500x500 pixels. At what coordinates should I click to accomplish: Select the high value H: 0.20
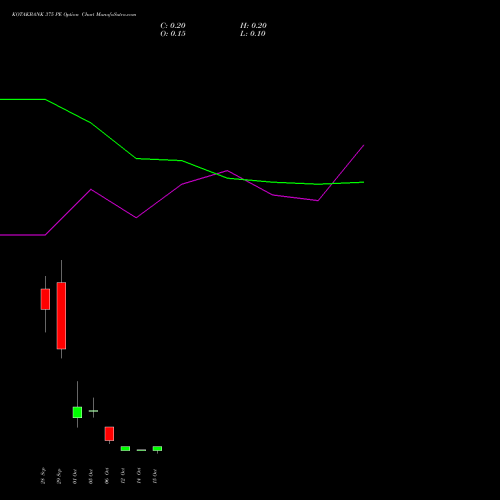[253, 26]
